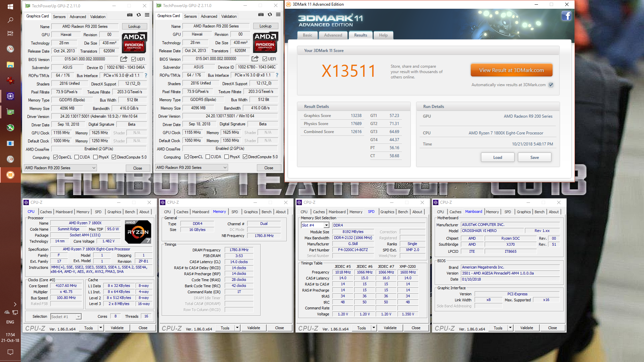The image size is (644, 362).
Task: Click the network icon in system tray
Action: (x=15, y=312)
